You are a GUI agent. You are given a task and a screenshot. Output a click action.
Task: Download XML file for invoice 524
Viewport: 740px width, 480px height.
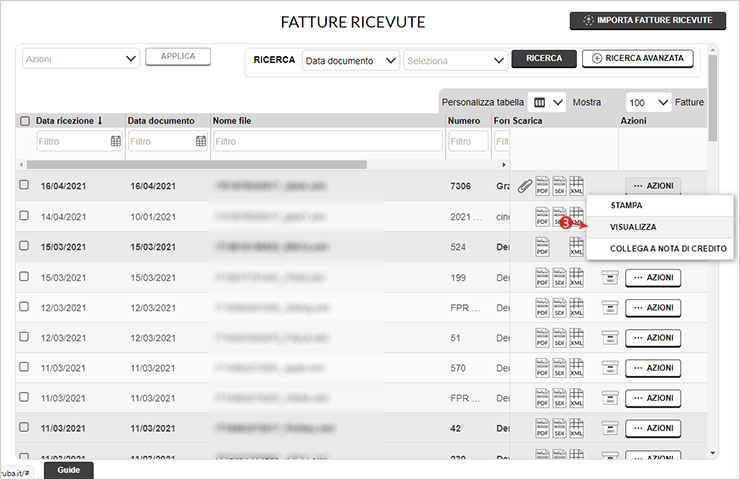click(x=576, y=247)
